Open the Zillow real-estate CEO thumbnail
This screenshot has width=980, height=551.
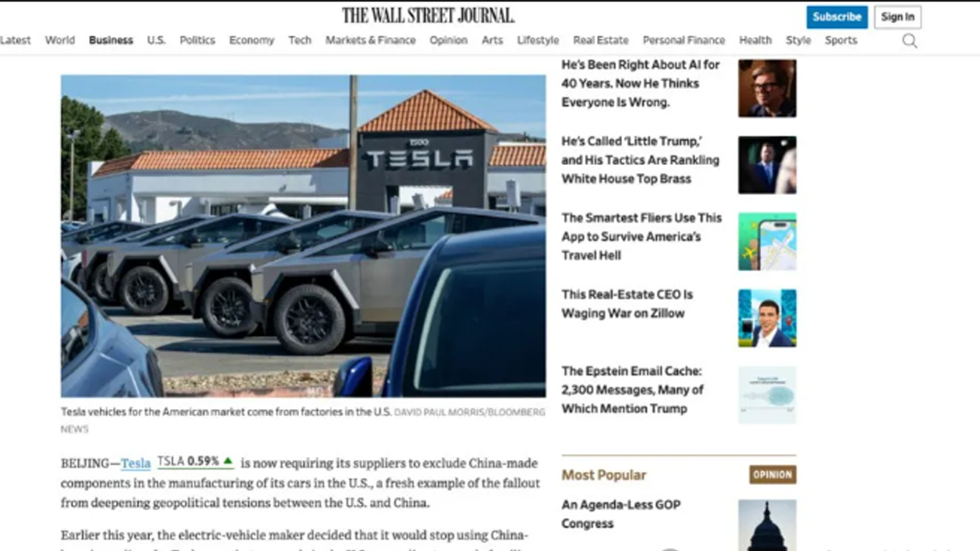click(x=767, y=319)
